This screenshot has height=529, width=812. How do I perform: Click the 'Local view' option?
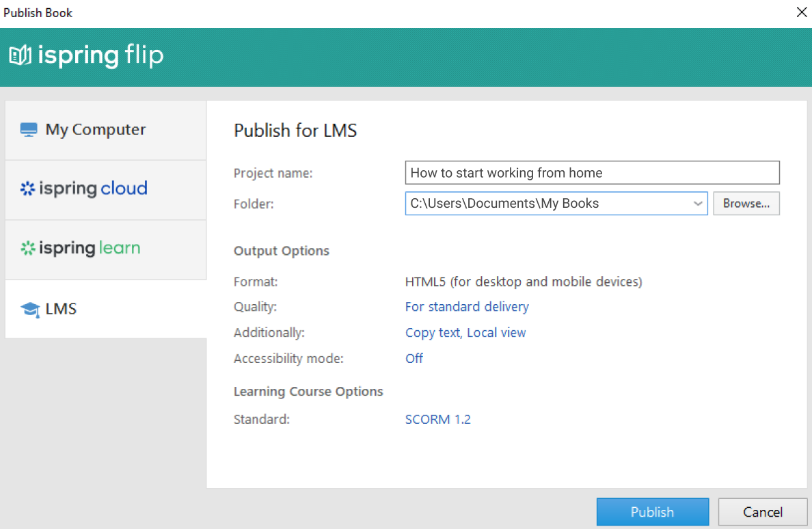497,332
